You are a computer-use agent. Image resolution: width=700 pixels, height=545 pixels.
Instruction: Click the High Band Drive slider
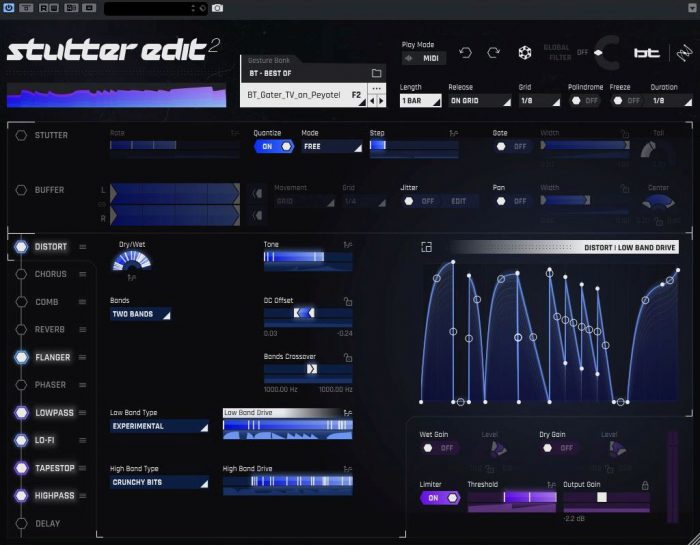point(288,481)
